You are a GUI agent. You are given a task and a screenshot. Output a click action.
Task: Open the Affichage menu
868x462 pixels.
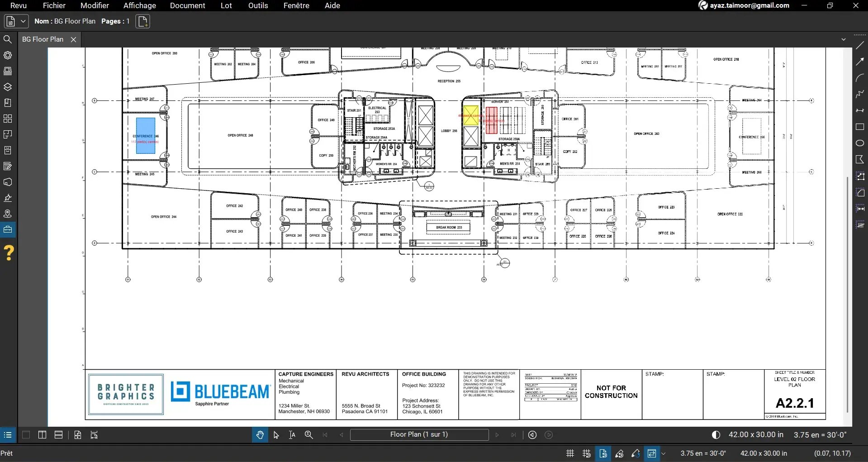(x=139, y=5)
